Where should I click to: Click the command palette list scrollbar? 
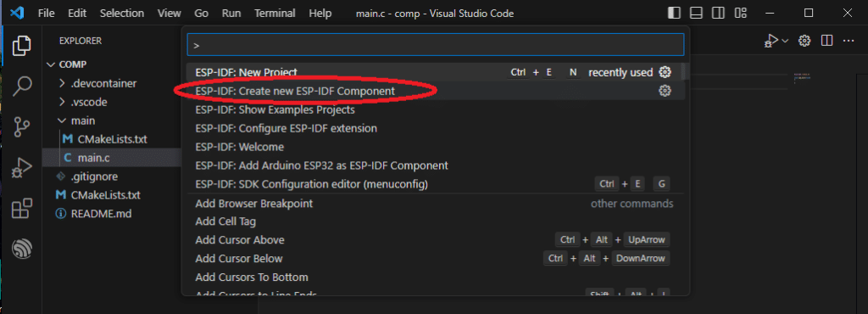(684, 71)
